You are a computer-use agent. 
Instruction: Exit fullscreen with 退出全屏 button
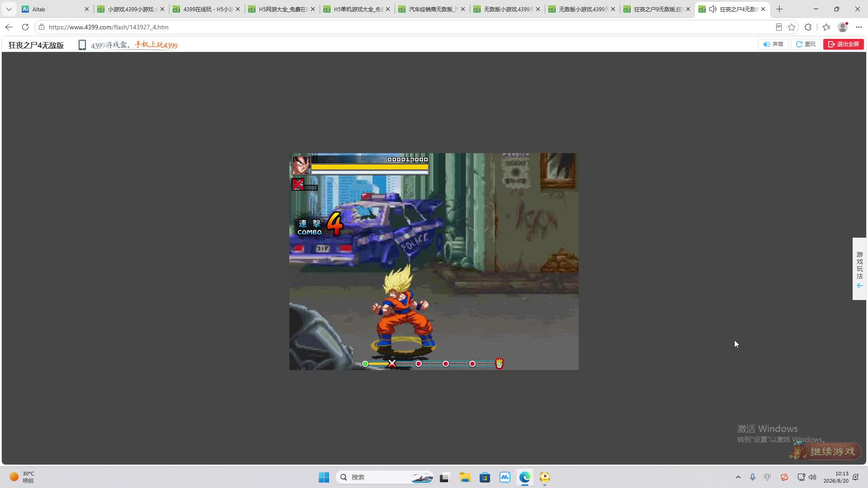point(844,44)
